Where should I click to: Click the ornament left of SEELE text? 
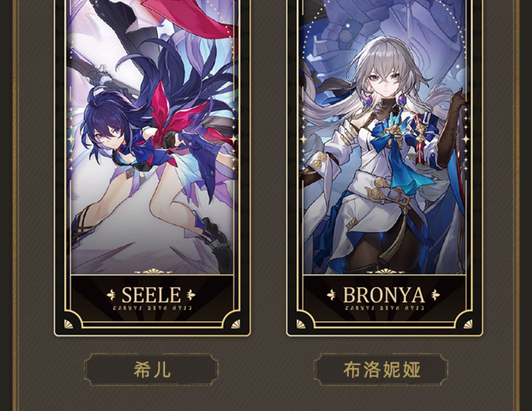pyautogui.click(x=112, y=295)
